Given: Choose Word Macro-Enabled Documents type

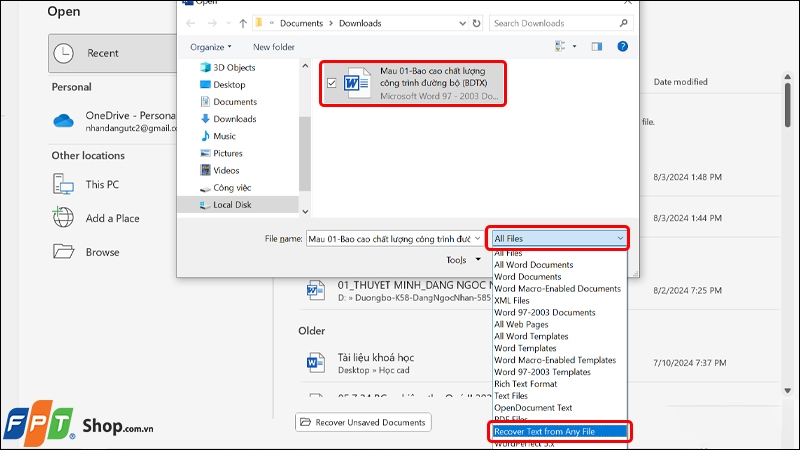Looking at the screenshot, I should [560, 288].
